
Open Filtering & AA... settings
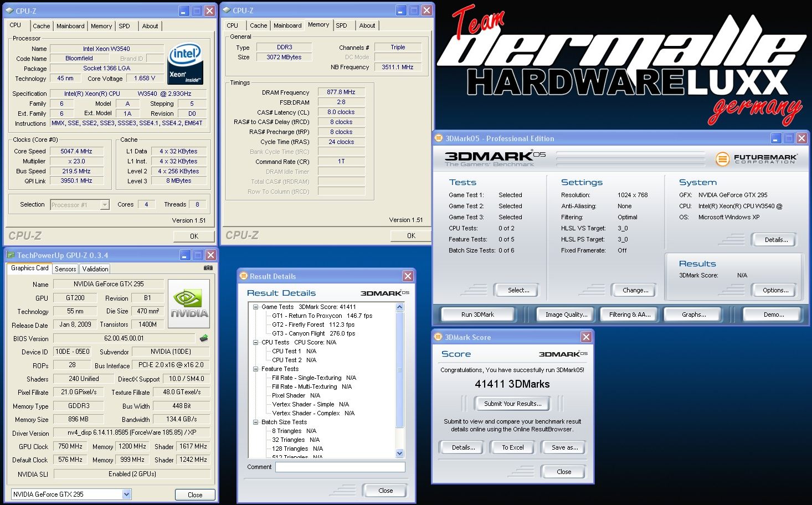pyautogui.click(x=630, y=315)
